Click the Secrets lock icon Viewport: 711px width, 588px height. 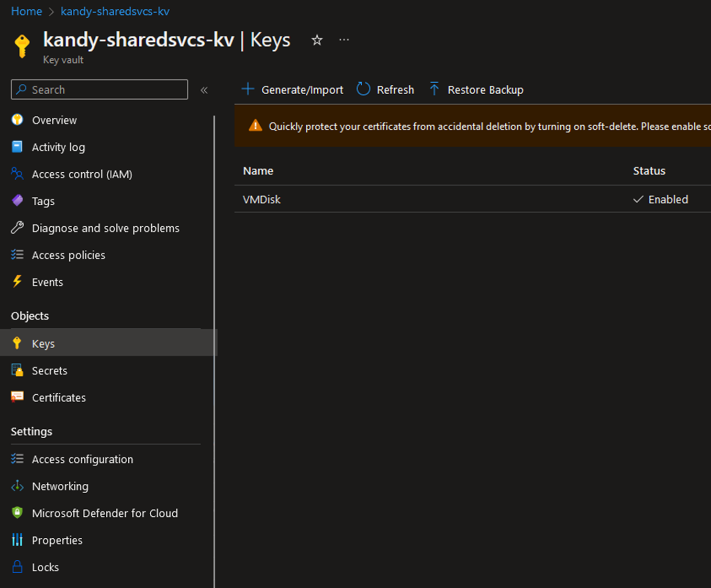[17, 370]
